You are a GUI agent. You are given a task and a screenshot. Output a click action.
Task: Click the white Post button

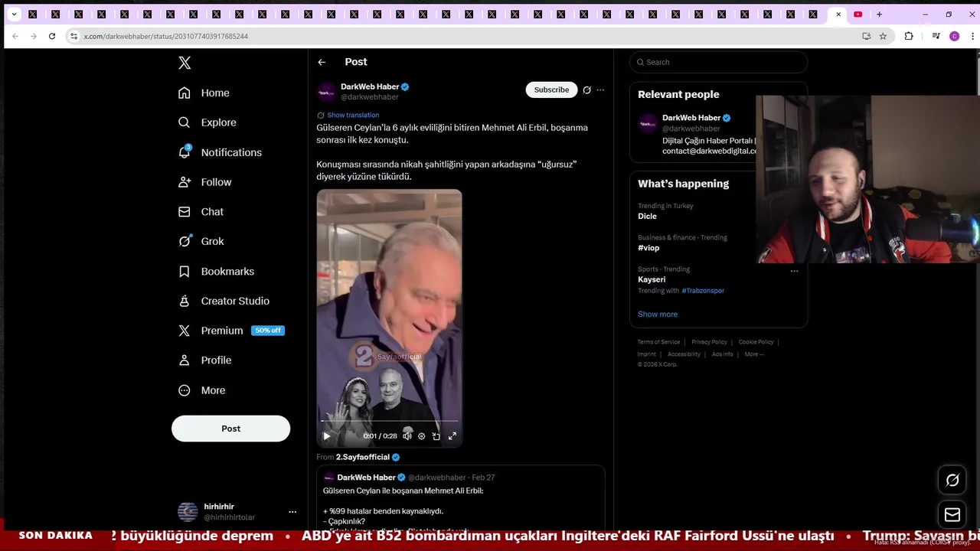[x=230, y=429]
